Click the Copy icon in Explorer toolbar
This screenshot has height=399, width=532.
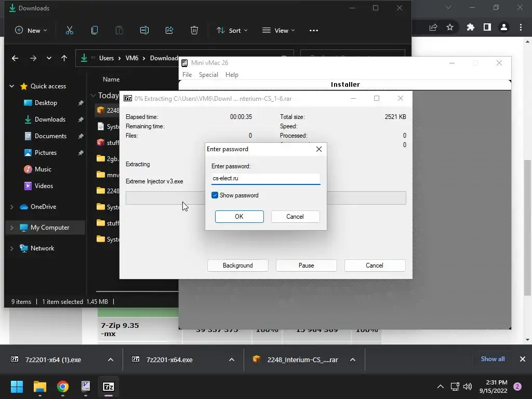tap(95, 30)
